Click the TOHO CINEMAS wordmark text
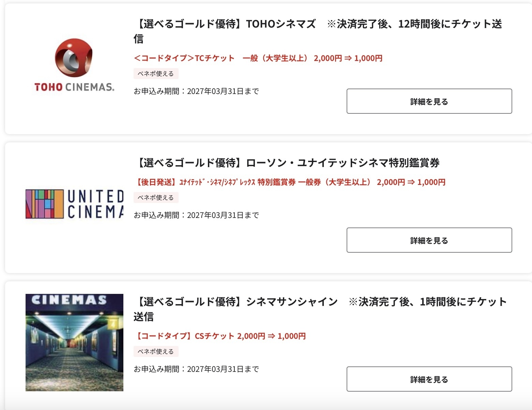This screenshot has height=410, width=532. [x=74, y=87]
